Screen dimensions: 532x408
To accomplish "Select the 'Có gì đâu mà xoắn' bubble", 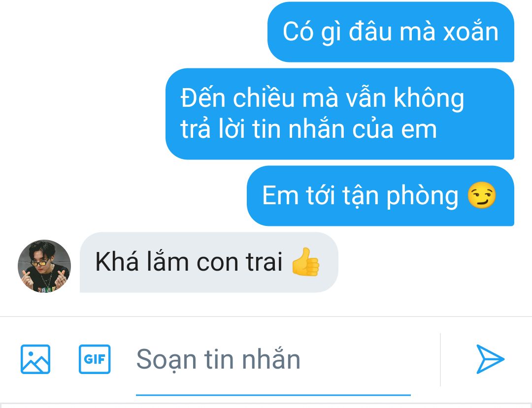I will coord(391,32).
